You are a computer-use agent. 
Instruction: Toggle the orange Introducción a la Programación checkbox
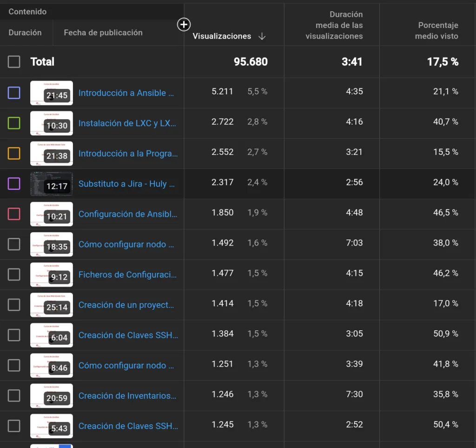pyautogui.click(x=14, y=154)
